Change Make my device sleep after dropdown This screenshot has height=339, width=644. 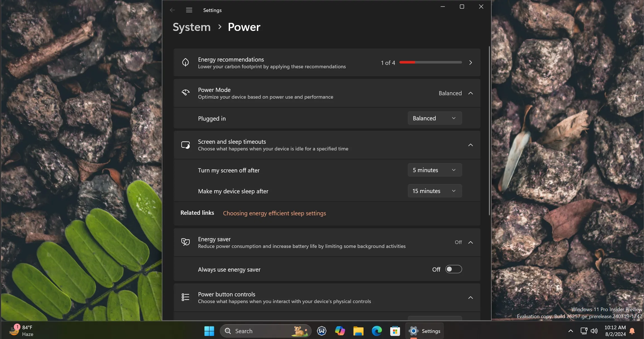pos(434,191)
